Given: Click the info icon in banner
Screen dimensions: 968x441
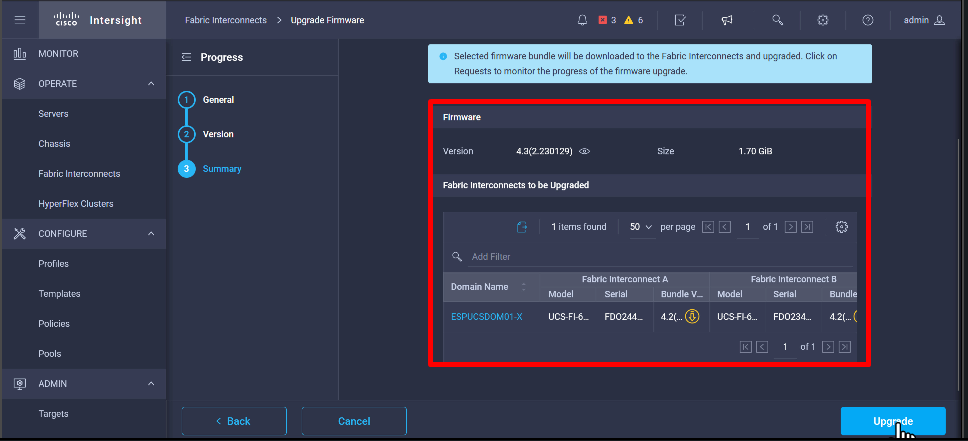Looking at the screenshot, I should pyautogui.click(x=443, y=56).
